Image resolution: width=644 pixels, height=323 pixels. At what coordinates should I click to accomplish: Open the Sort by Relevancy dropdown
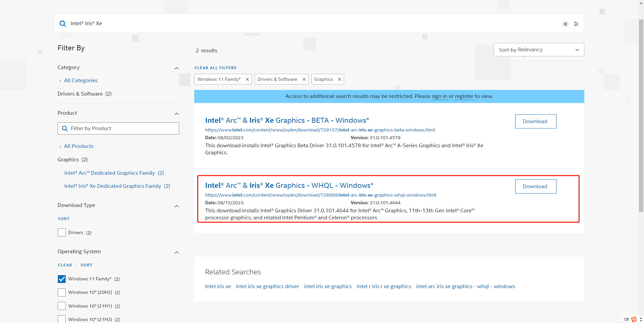click(x=538, y=50)
